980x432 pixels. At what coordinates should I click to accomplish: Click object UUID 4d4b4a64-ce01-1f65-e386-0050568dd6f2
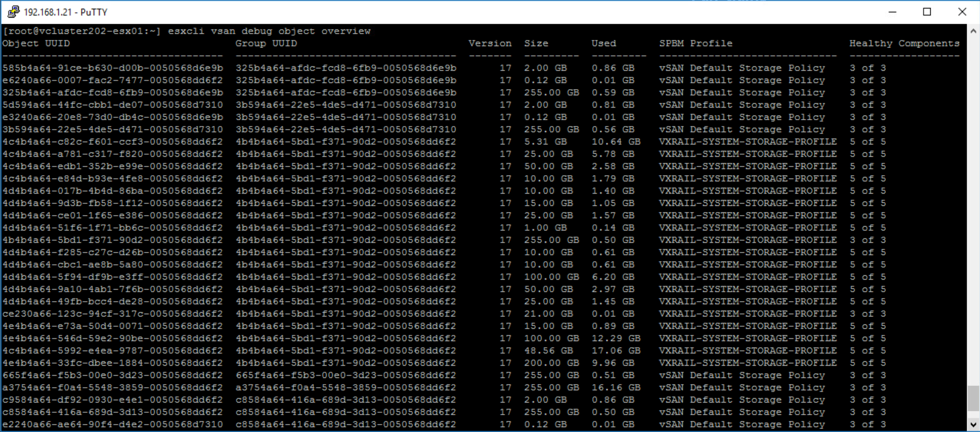[x=112, y=216]
